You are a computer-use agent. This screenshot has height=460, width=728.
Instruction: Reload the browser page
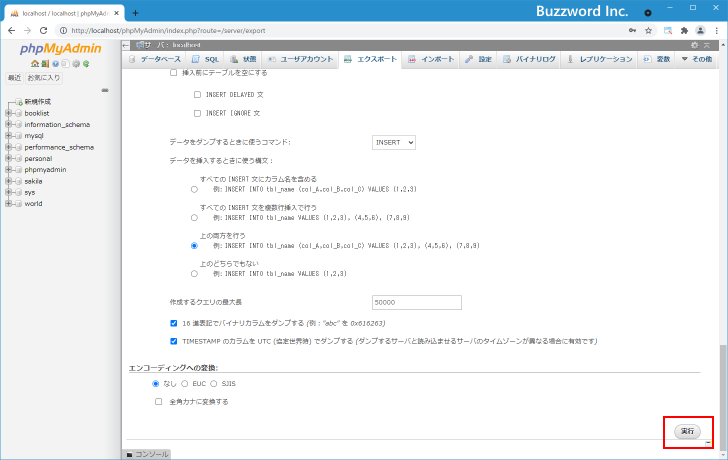coord(44,31)
